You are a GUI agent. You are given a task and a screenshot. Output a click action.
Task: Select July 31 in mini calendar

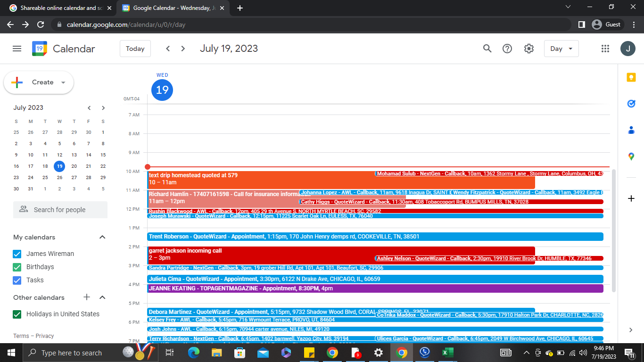pos(31,189)
